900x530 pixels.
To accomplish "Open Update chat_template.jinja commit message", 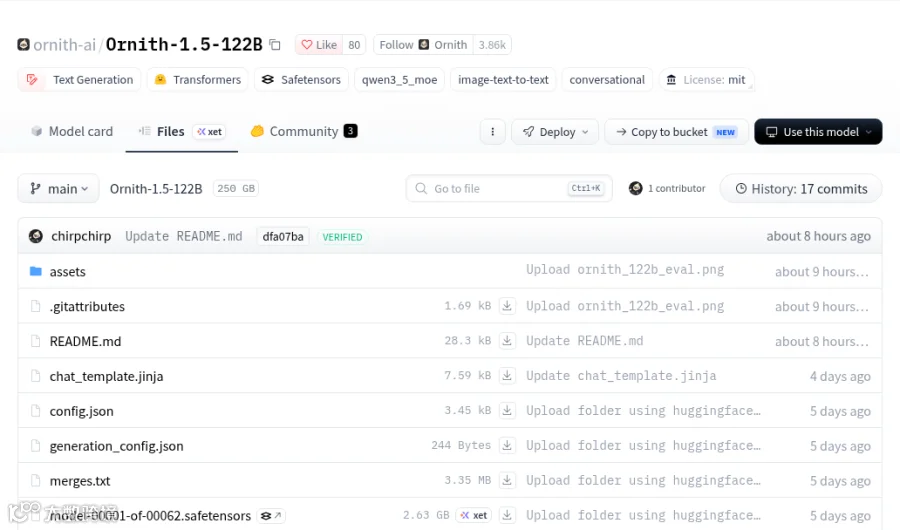I will tap(621, 376).
